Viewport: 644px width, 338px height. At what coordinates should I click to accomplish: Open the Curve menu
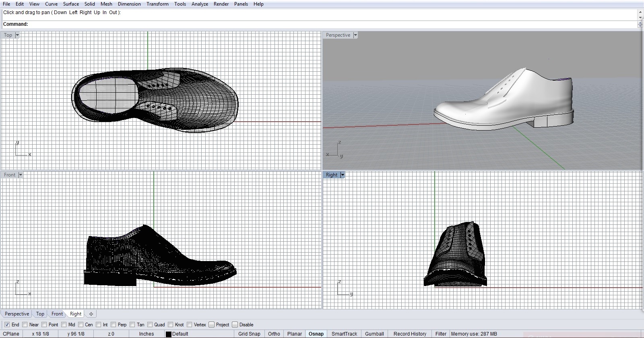pyautogui.click(x=51, y=4)
